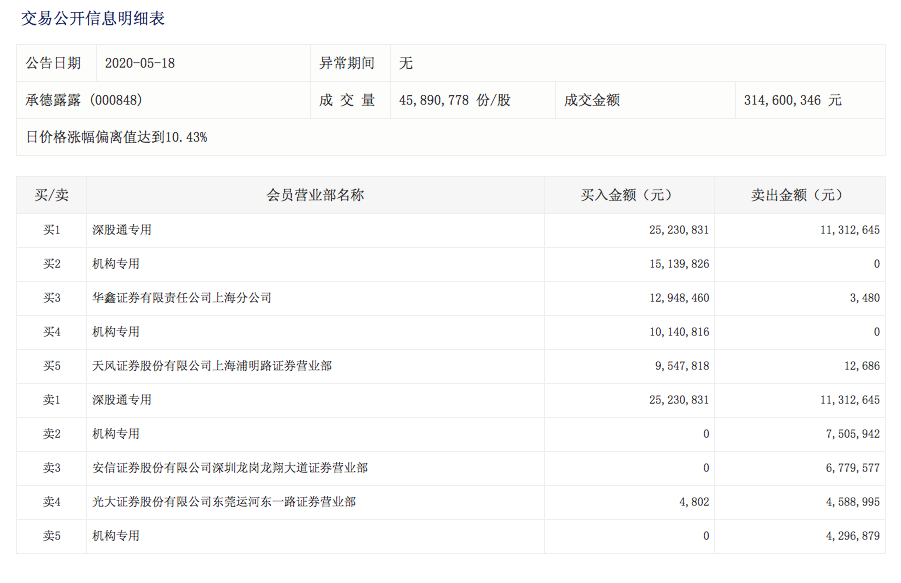Click the buy amount 12,948,460
The width and height of the screenshot is (901, 583).
click(679, 298)
